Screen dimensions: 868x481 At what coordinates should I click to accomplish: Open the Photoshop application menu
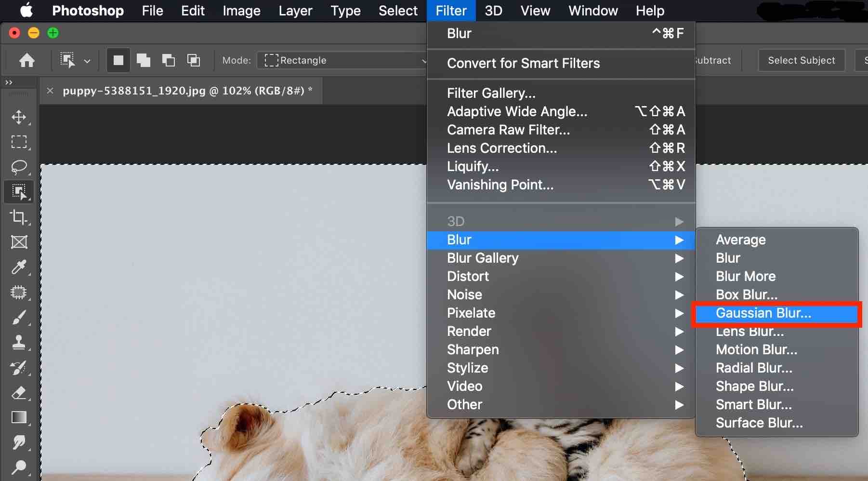(x=88, y=11)
